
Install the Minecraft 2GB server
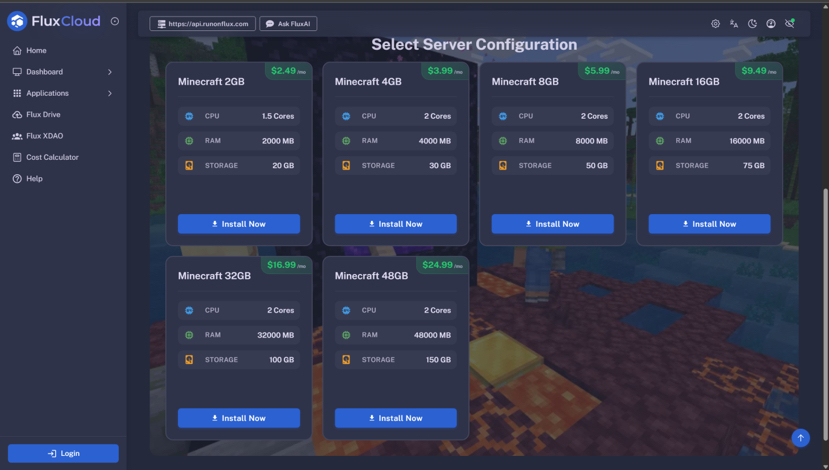pyautogui.click(x=239, y=224)
